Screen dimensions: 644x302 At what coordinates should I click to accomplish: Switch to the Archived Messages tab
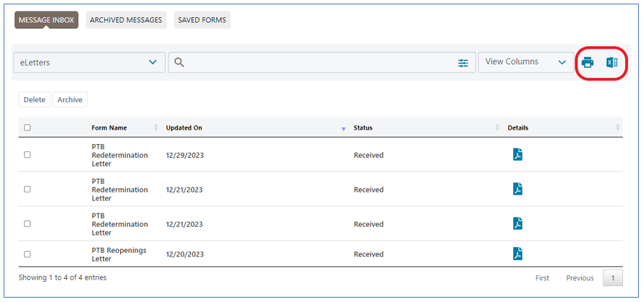pos(126,20)
